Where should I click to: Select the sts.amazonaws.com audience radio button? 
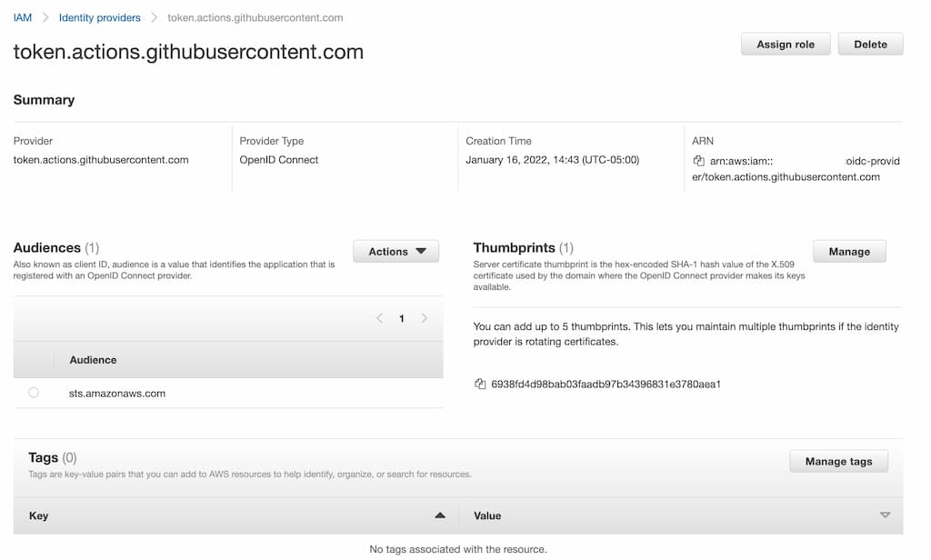coord(34,392)
